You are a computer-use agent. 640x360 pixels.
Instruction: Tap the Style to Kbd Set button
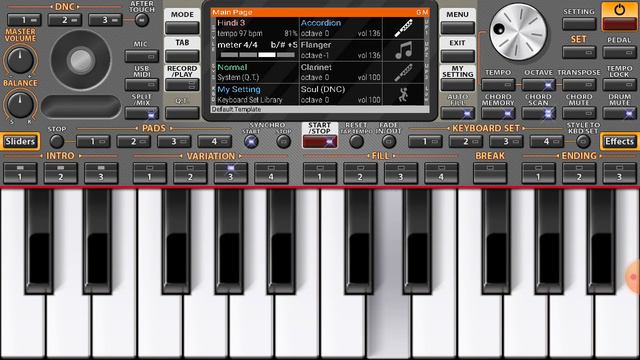click(583, 142)
